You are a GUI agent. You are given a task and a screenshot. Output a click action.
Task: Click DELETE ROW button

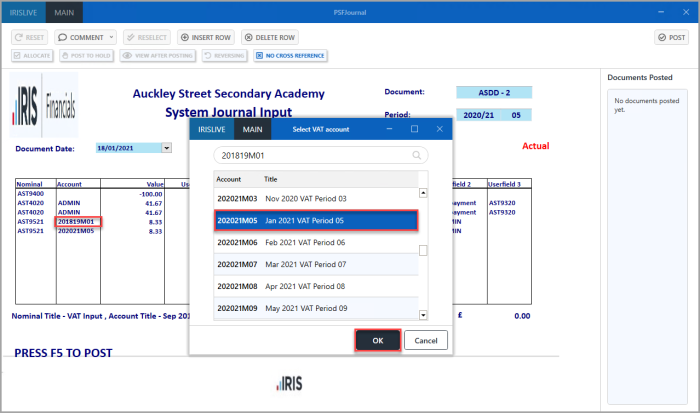coord(270,38)
